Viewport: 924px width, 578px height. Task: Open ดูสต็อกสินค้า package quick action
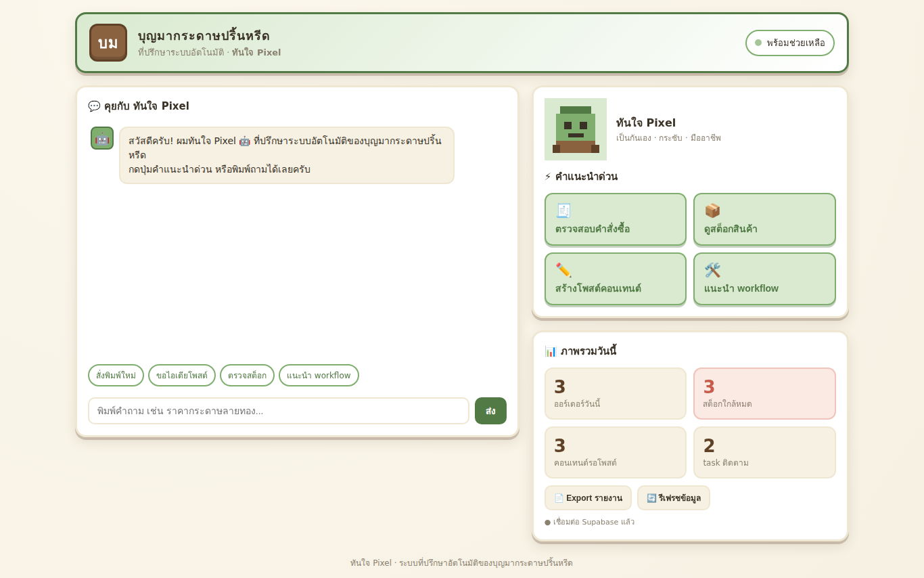764,219
